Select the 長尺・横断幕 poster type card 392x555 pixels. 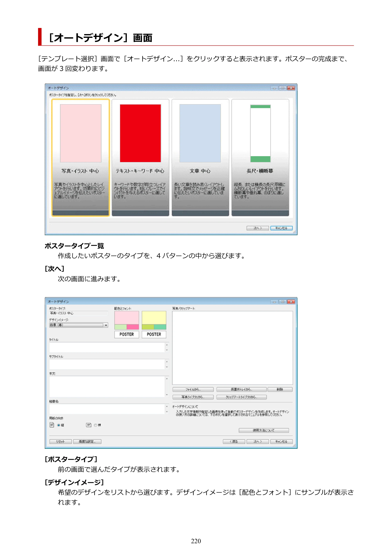pos(260,158)
